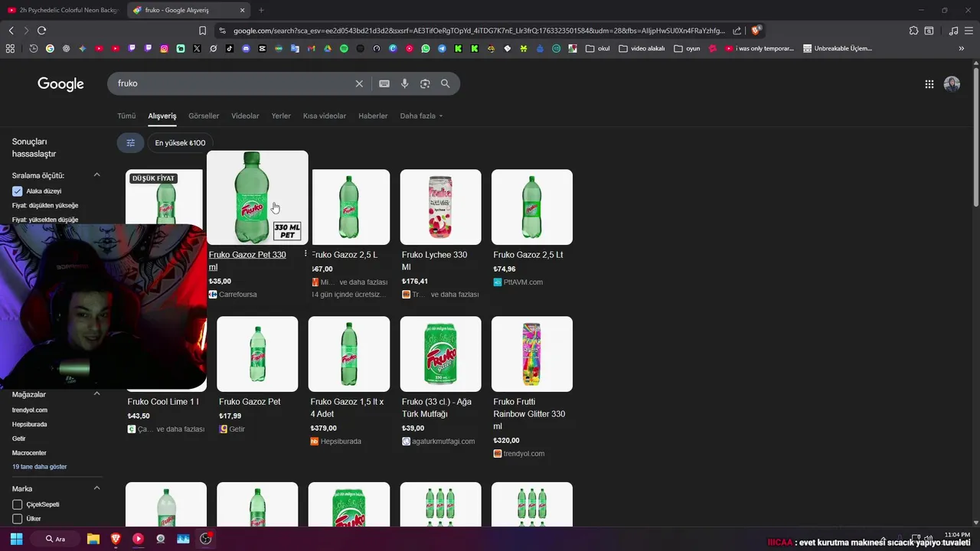Filter by the Hepsiburada store
The width and height of the screenshot is (980, 551).
(x=30, y=425)
